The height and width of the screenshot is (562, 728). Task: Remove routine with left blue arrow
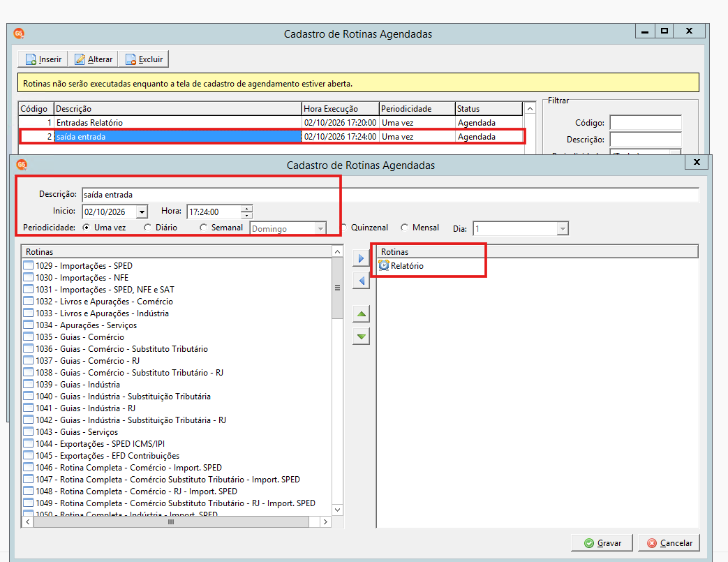pyautogui.click(x=361, y=281)
